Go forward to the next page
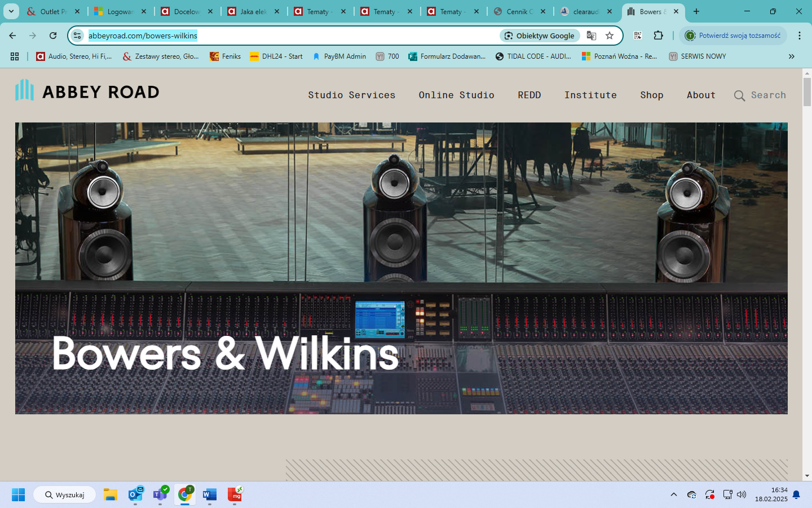The height and width of the screenshot is (508, 812). pyautogui.click(x=33, y=36)
